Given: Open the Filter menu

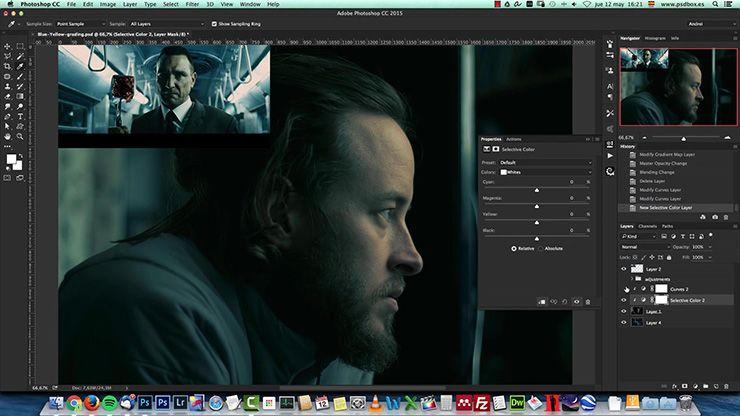Looking at the screenshot, I should pos(191,4).
